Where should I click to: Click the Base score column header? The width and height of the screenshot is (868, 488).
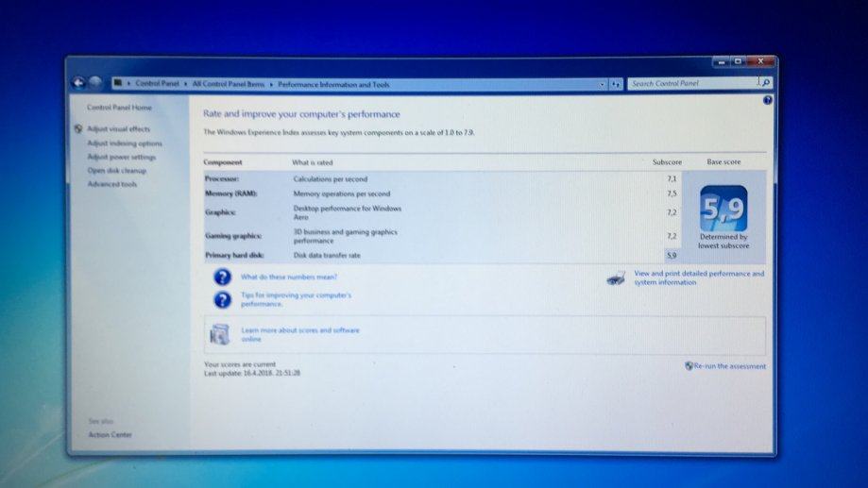[x=723, y=162]
